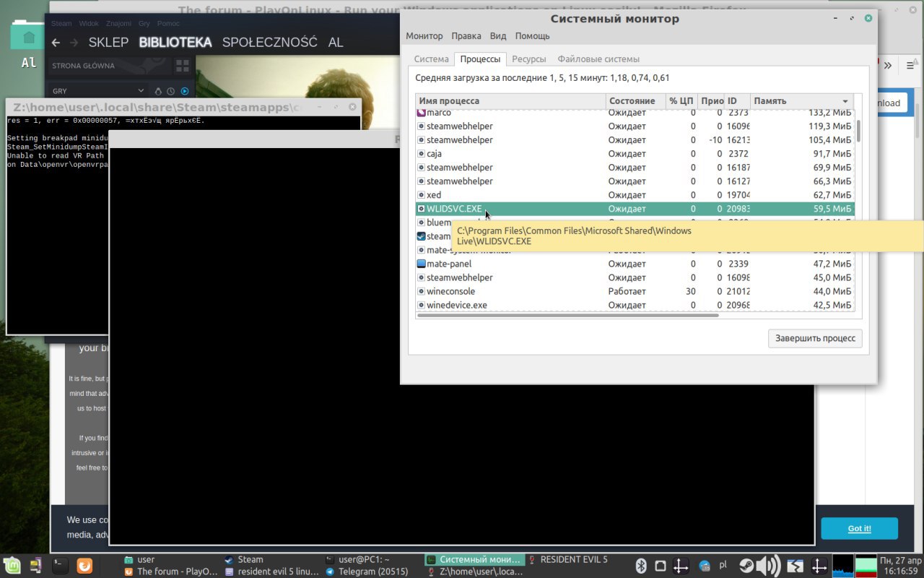924x578 pixels.
Task: Open the Вид menu
Action: point(498,36)
